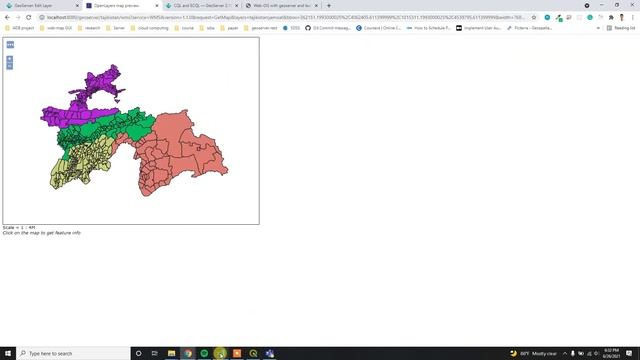
Task: Open Chrome from the taskbar
Action: point(188,353)
